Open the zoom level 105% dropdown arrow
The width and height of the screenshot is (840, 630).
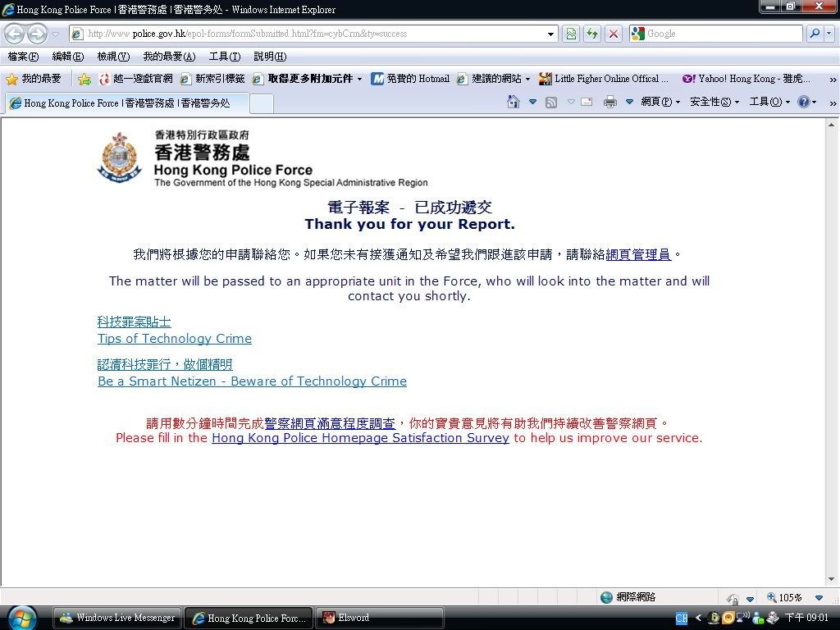(819, 598)
